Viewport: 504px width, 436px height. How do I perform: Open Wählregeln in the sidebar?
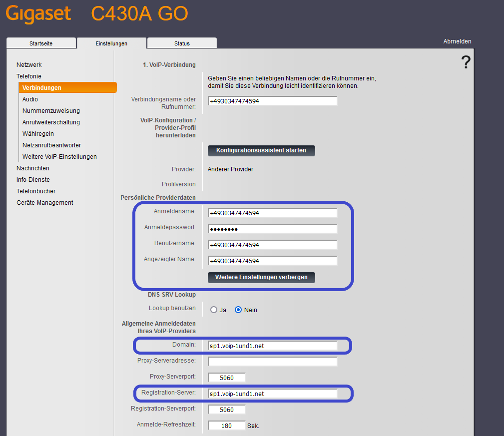pyautogui.click(x=38, y=134)
